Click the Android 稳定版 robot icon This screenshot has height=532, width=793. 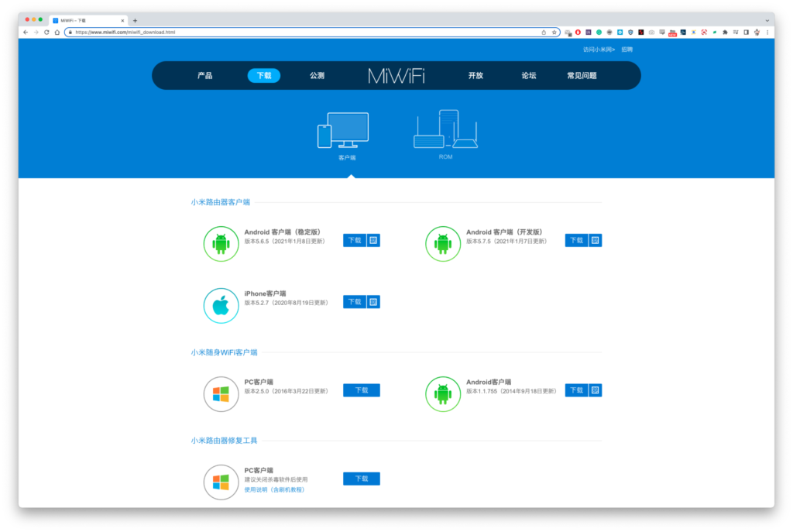point(221,244)
